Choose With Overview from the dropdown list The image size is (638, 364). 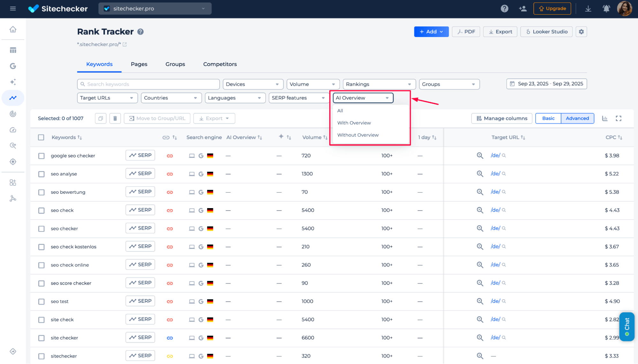click(x=354, y=123)
